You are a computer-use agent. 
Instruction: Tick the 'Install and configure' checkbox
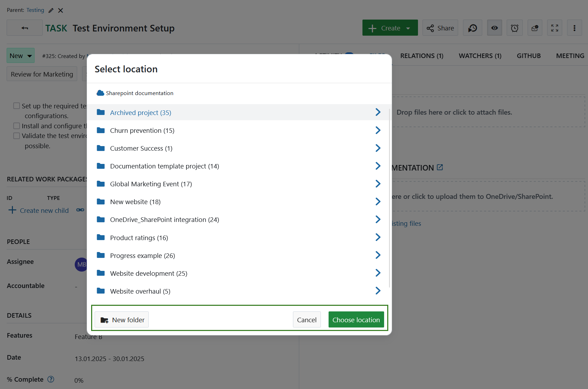(x=16, y=125)
